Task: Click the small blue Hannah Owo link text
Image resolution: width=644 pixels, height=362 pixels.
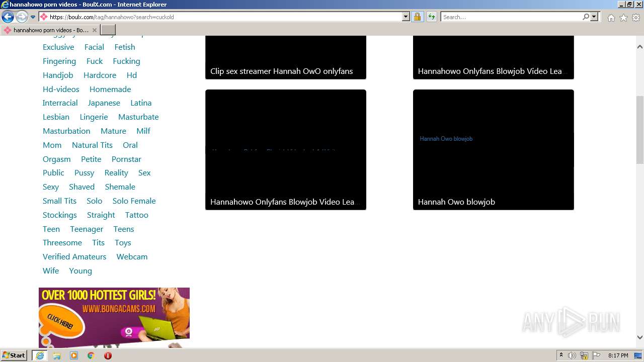Action: tap(446, 139)
